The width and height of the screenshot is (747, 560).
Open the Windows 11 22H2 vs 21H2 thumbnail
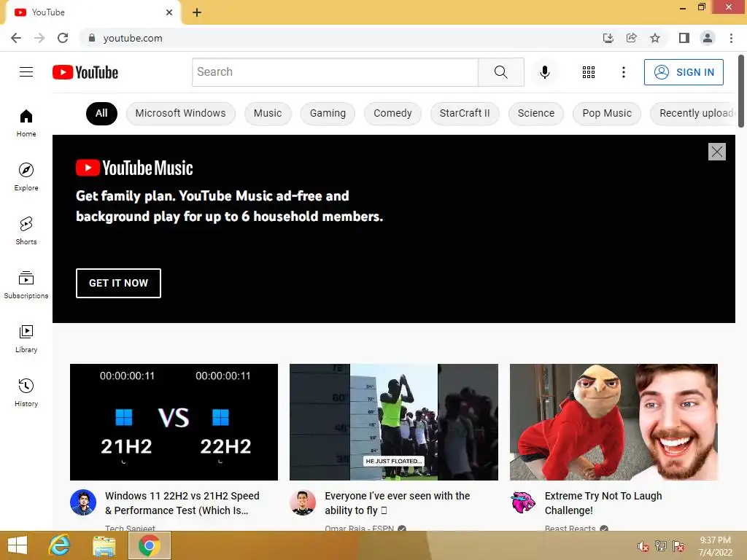174,422
